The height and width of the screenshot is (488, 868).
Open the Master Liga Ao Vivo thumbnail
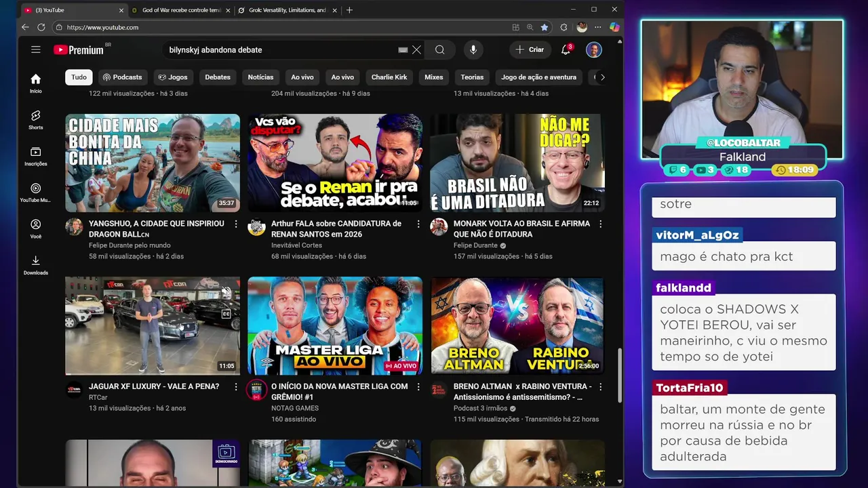335,325
